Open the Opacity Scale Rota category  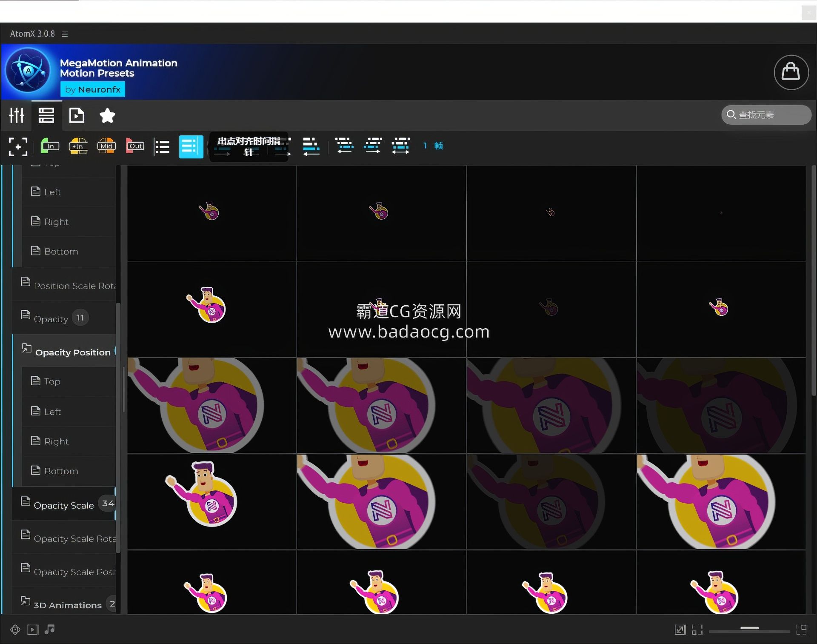tap(64, 537)
